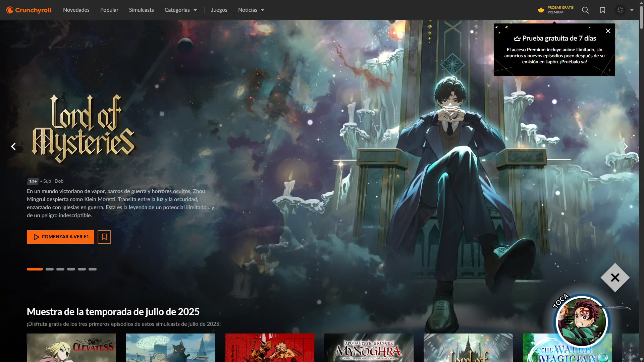Open the watchlist bookmark in header
The height and width of the screenshot is (362, 644).
[x=603, y=10]
